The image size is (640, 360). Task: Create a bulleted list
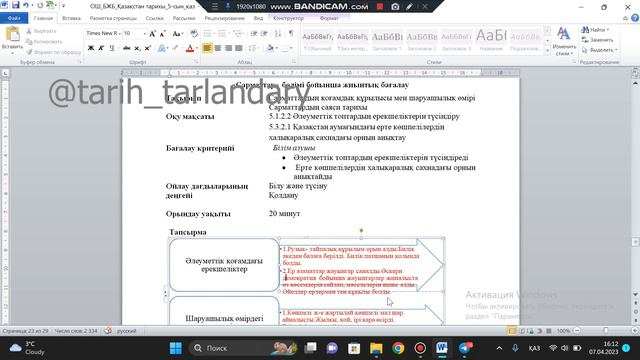[x=208, y=33]
